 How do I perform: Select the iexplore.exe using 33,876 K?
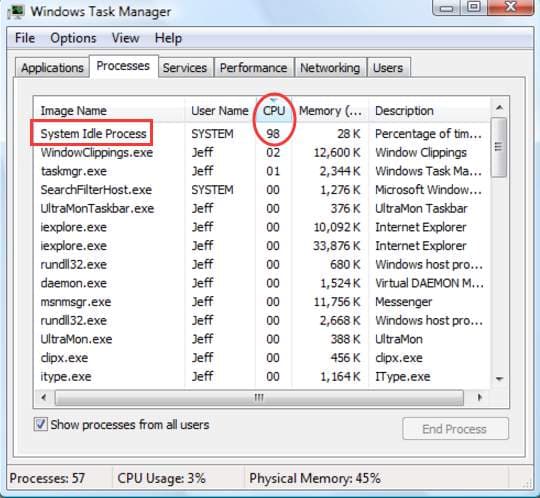[x=262, y=246]
